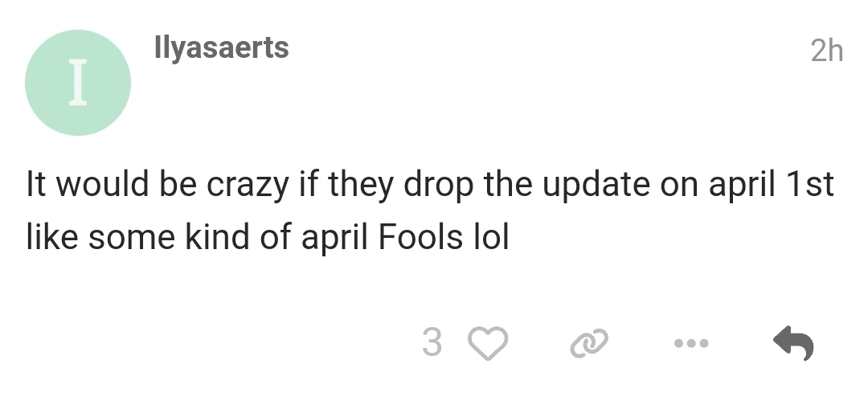868x405 pixels.
Task: Expand options with the three dots
Action: [x=691, y=344]
